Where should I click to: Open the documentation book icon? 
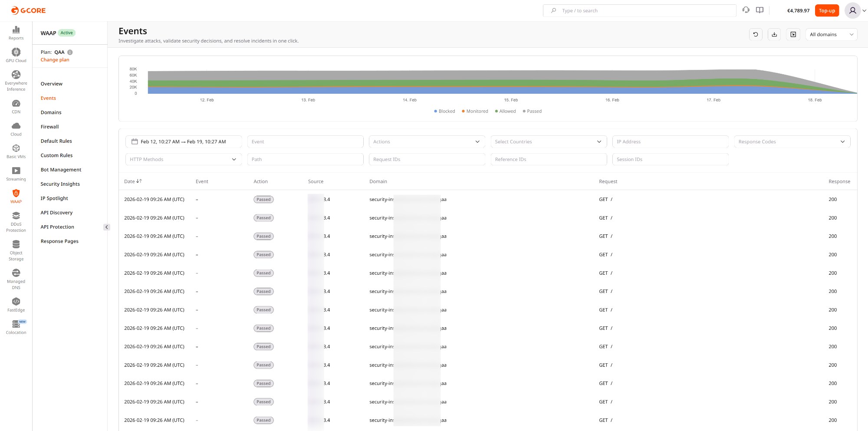(759, 10)
